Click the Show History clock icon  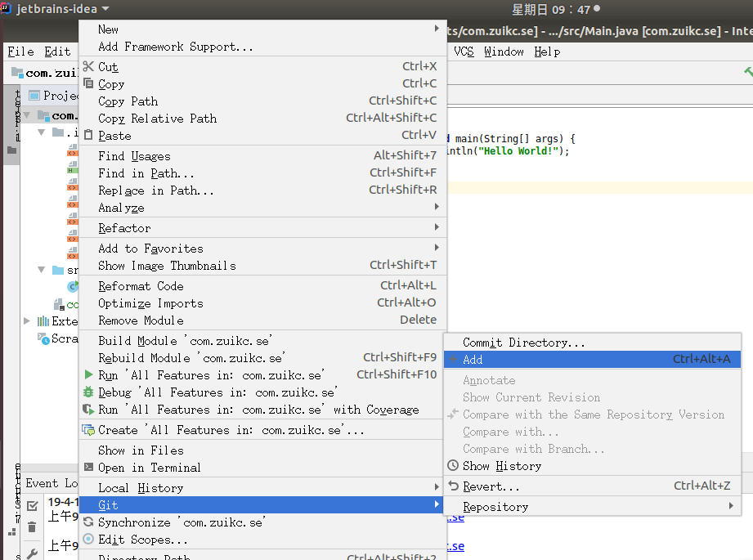coord(452,465)
